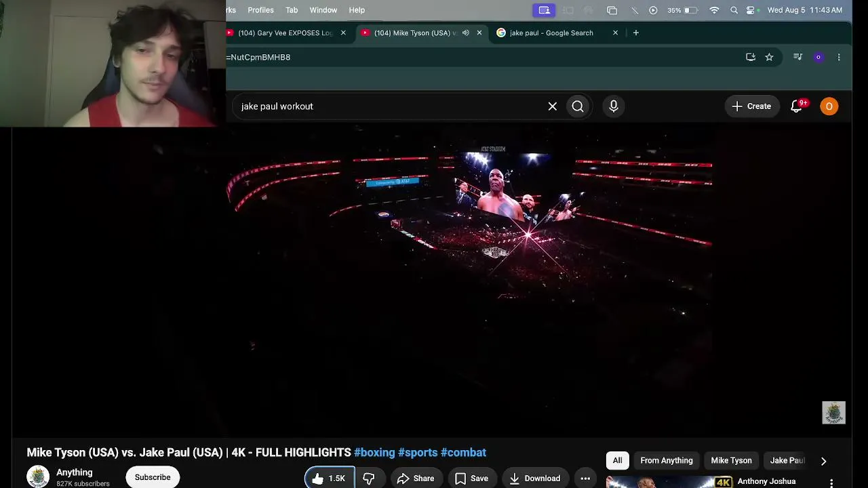Open Chrome three-dot menu

(x=839, y=58)
